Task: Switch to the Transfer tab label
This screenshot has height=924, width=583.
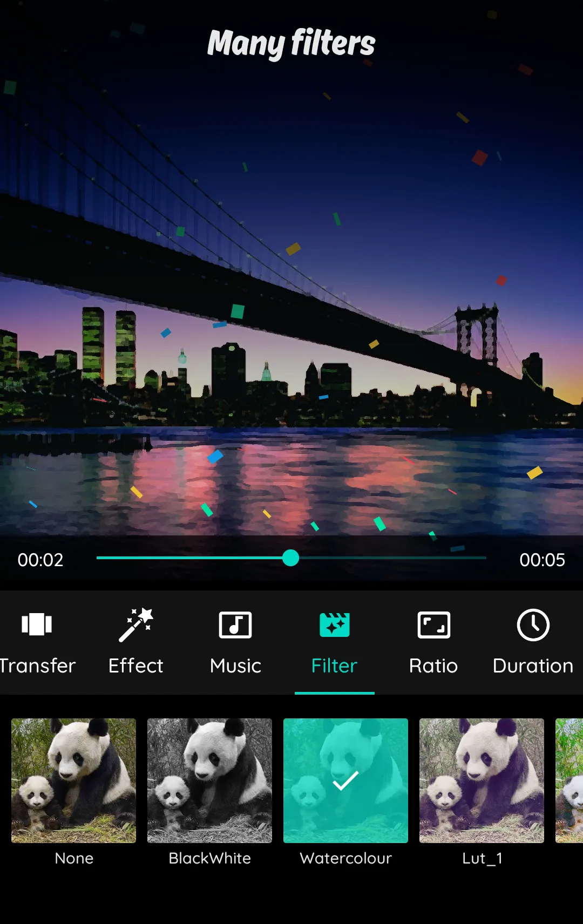Action: pyautogui.click(x=38, y=666)
